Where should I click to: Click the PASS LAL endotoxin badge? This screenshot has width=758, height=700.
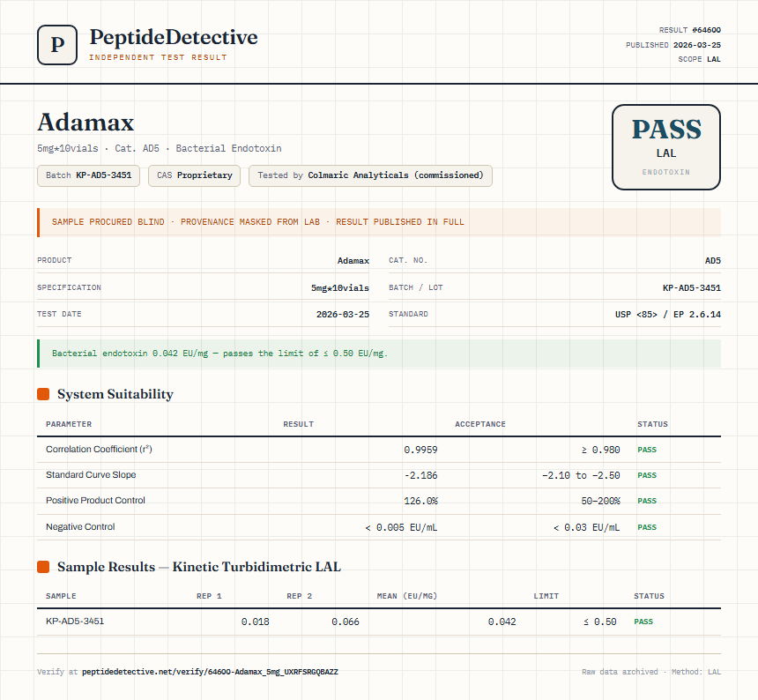[x=666, y=147]
